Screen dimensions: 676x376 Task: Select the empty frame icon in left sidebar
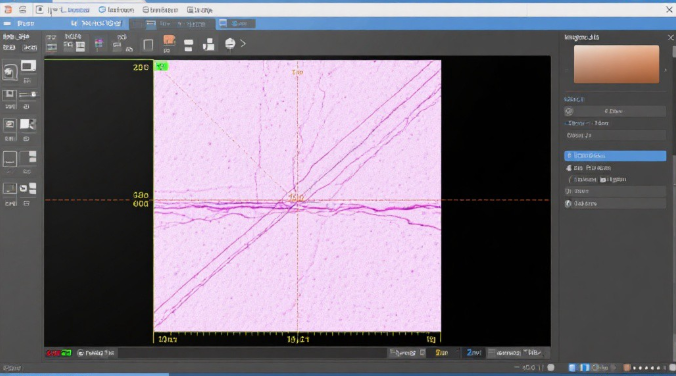pyautogui.click(x=10, y=159)
